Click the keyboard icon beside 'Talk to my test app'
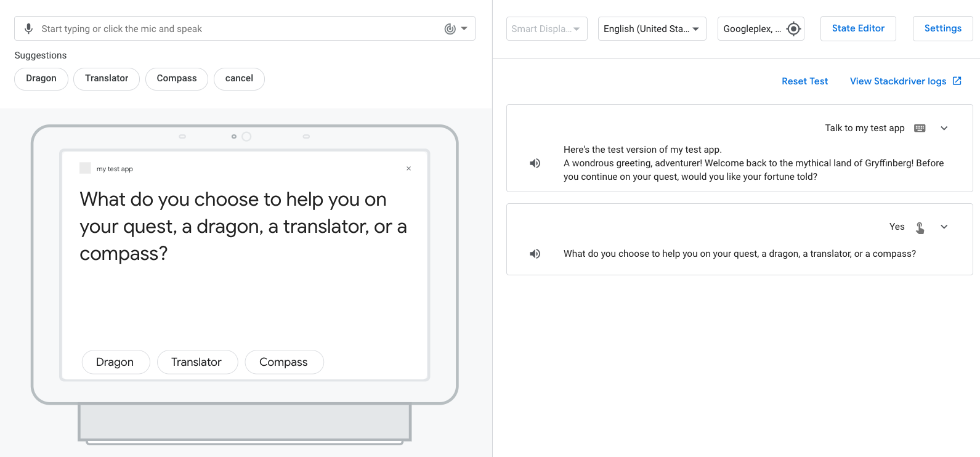This screenshot has width=980, height=457. (x=920, y=128)
